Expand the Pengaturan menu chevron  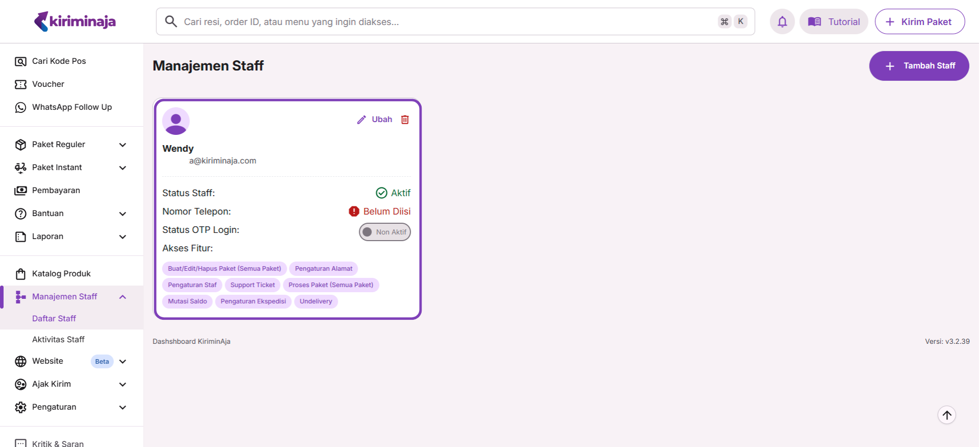click(x=122, y=407)
